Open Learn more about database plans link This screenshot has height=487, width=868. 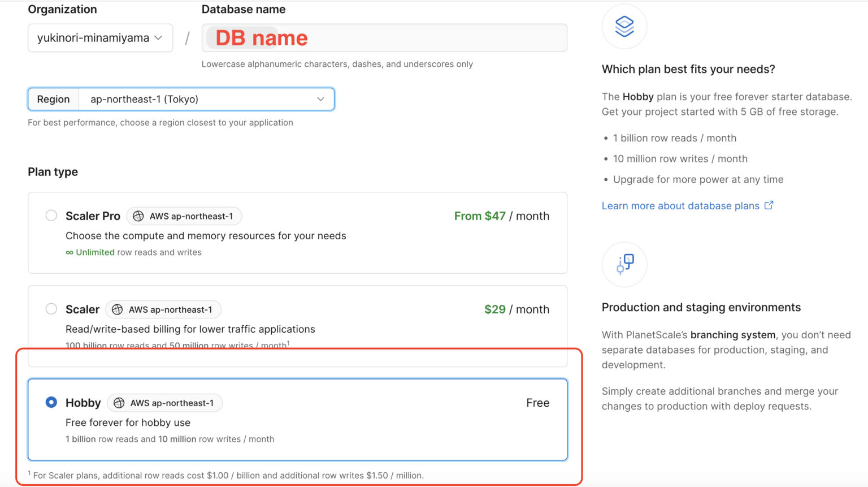coord(680,206)
